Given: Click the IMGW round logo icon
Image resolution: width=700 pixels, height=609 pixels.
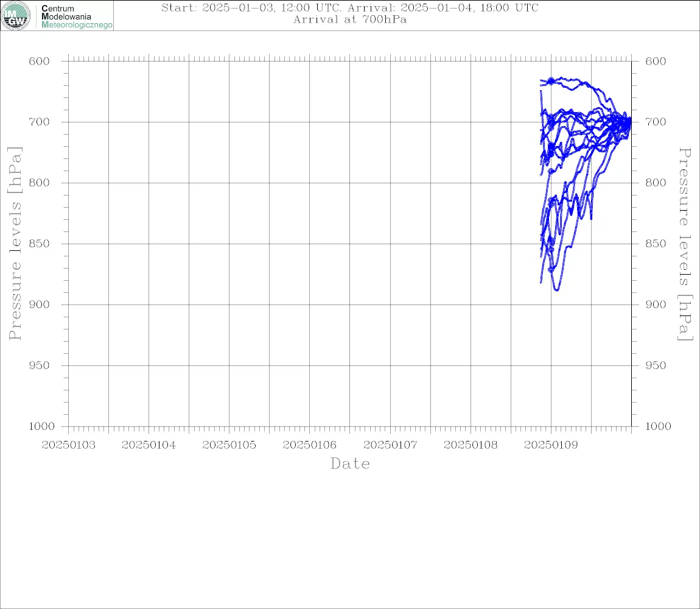Looking at the screenshot, I should pyautogui.click(x=16, y=16).
